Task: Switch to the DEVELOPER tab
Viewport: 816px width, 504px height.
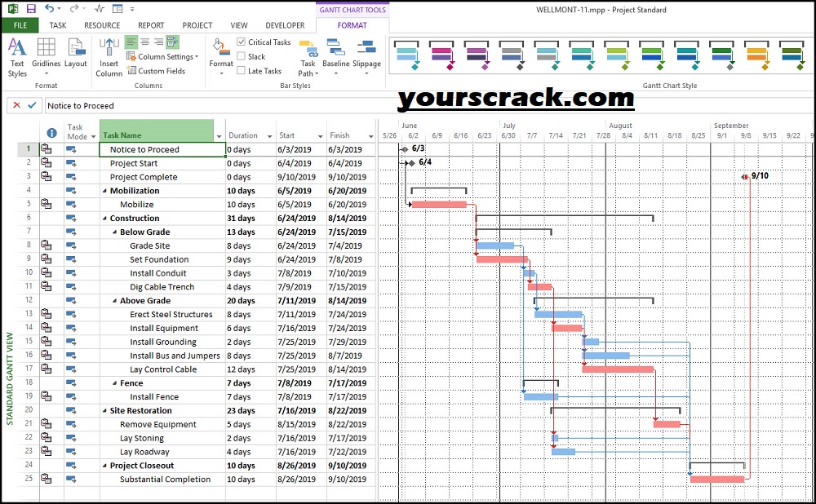Action: click(285, 25)
